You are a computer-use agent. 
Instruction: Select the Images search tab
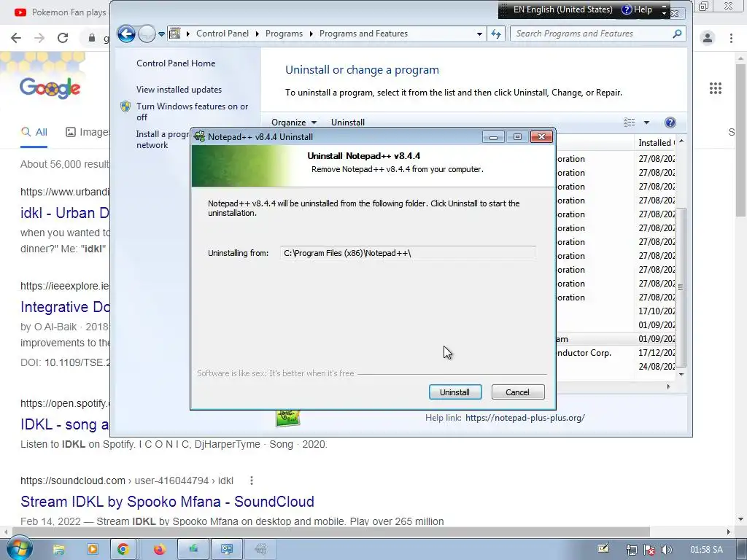88,132
